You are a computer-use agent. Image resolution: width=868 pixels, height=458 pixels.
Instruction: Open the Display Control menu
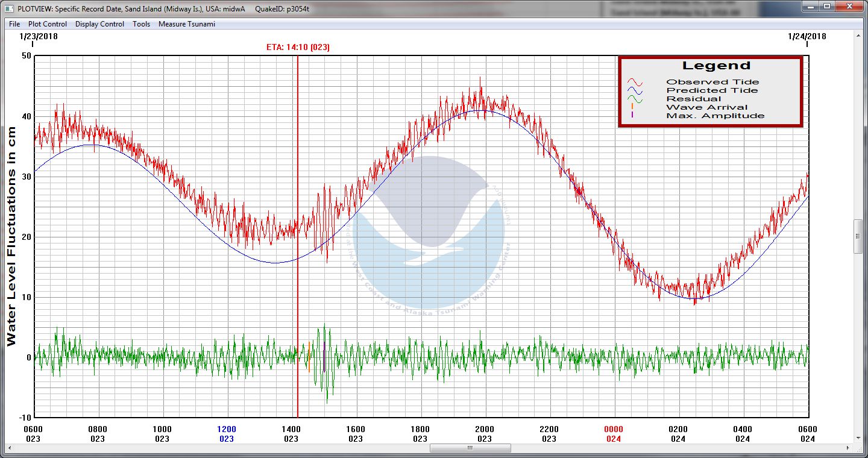click(x=99, y=24)
